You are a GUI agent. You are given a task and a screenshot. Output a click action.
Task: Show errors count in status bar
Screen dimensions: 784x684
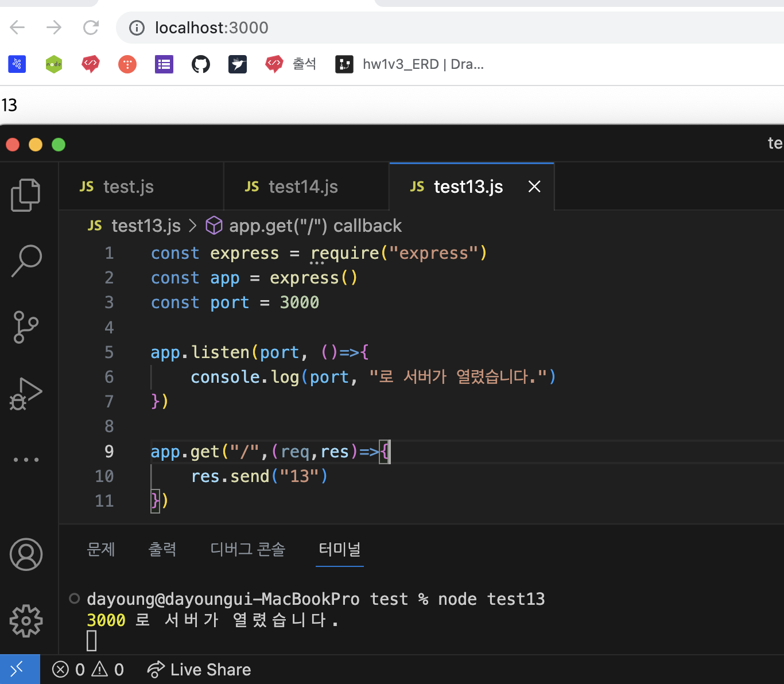68,670
